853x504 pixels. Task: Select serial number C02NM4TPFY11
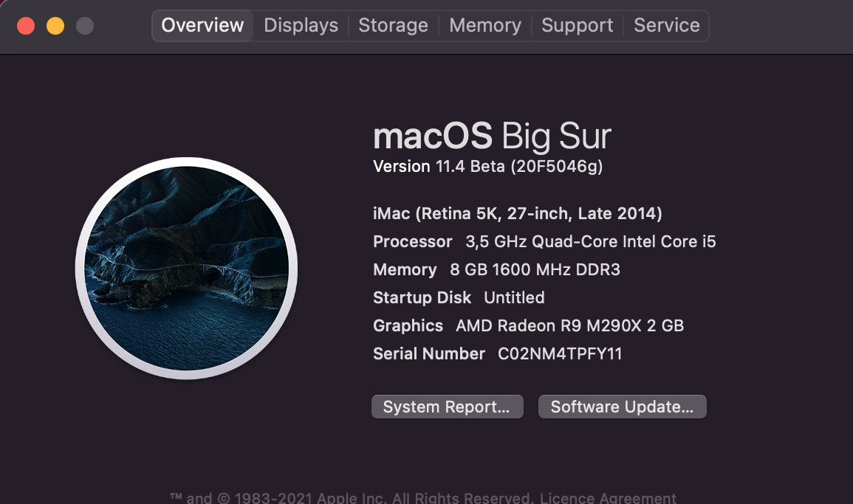pyautogui.click(x=560, y=354)
